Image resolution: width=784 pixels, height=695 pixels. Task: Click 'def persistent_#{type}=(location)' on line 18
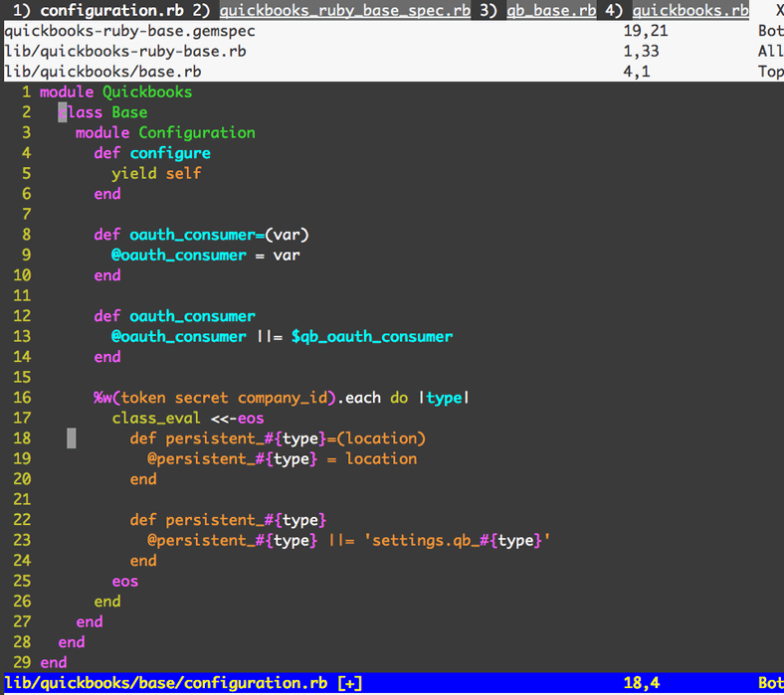(x=278, y=438)
